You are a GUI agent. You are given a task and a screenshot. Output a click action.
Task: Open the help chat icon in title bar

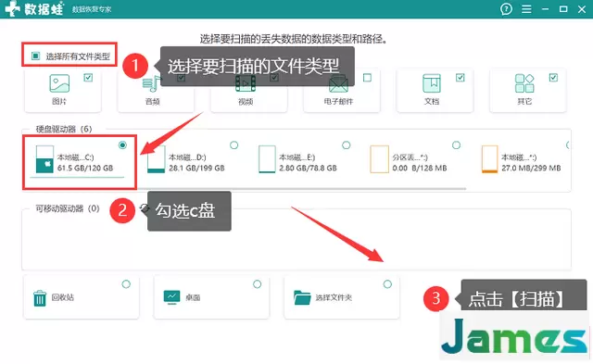506,8
